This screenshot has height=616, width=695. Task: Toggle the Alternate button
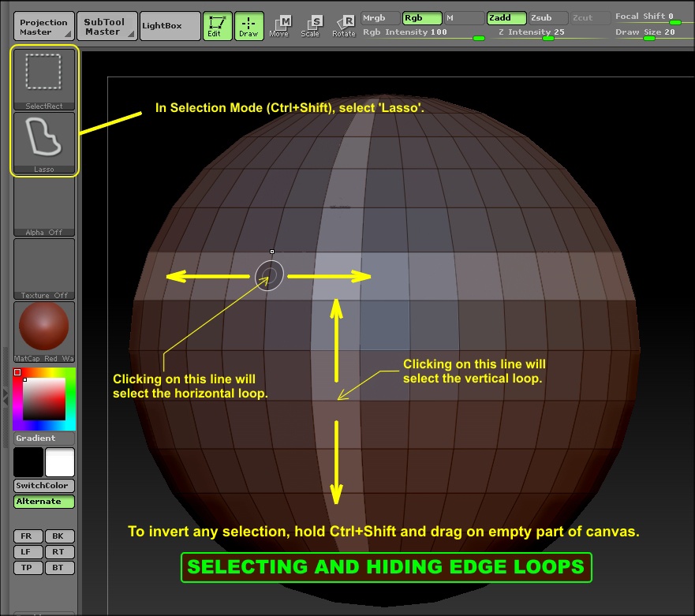tap(44, 502)
